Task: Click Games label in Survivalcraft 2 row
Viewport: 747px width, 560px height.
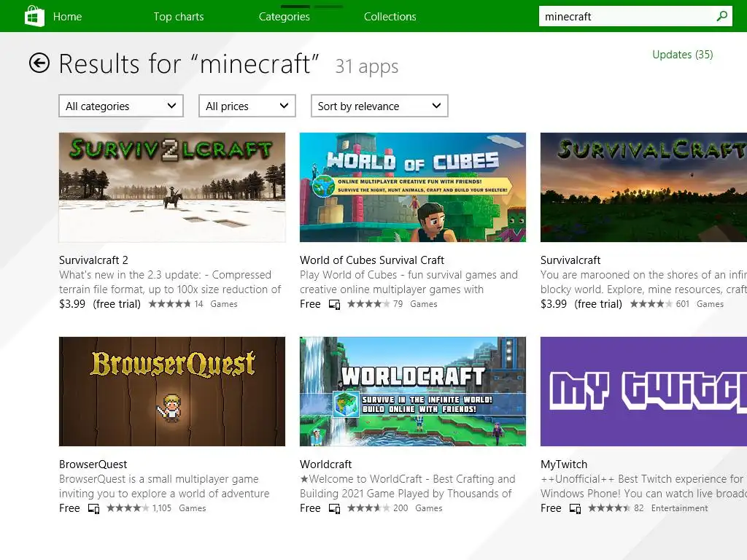Action: [223, 304]
